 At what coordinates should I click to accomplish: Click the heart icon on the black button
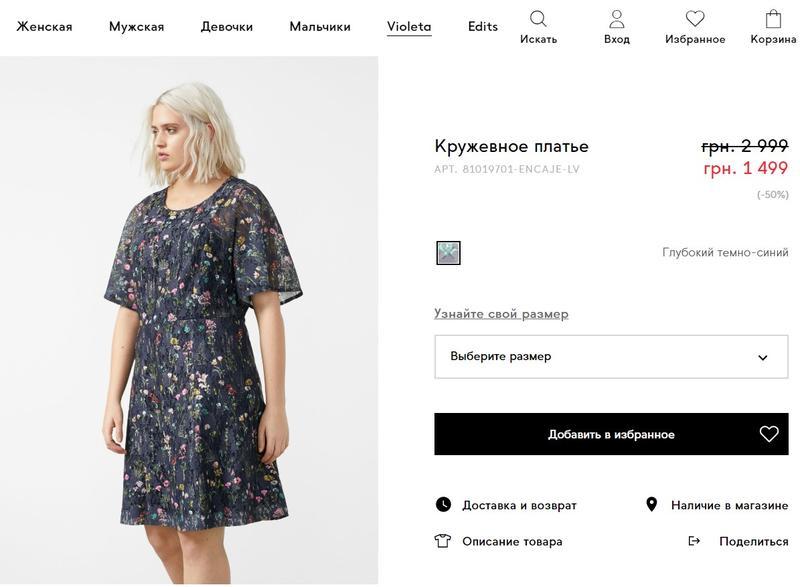pos(769,434)
